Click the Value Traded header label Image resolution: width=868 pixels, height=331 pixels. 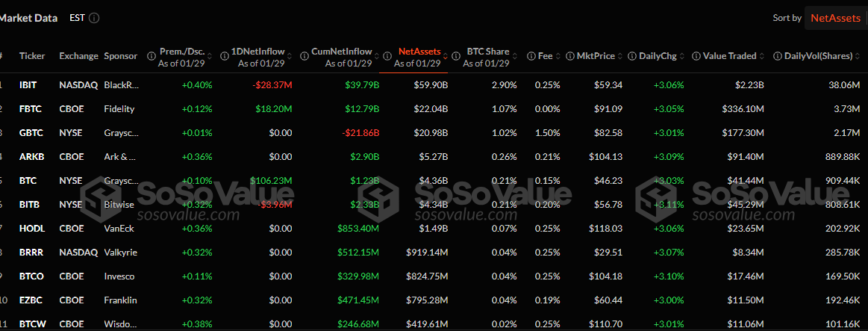coord(729,56)
